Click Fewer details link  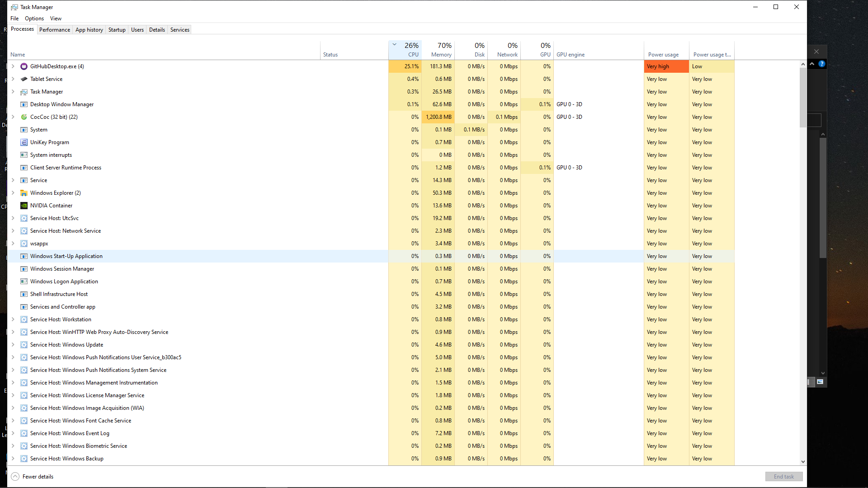pyautogui.click(x=38, y=477)
